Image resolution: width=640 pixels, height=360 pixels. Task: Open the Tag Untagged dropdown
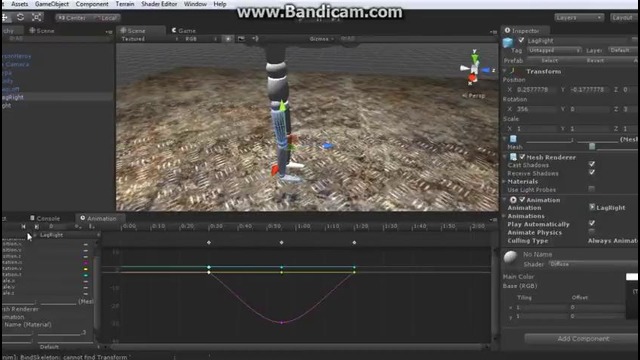tap(553, 50)
